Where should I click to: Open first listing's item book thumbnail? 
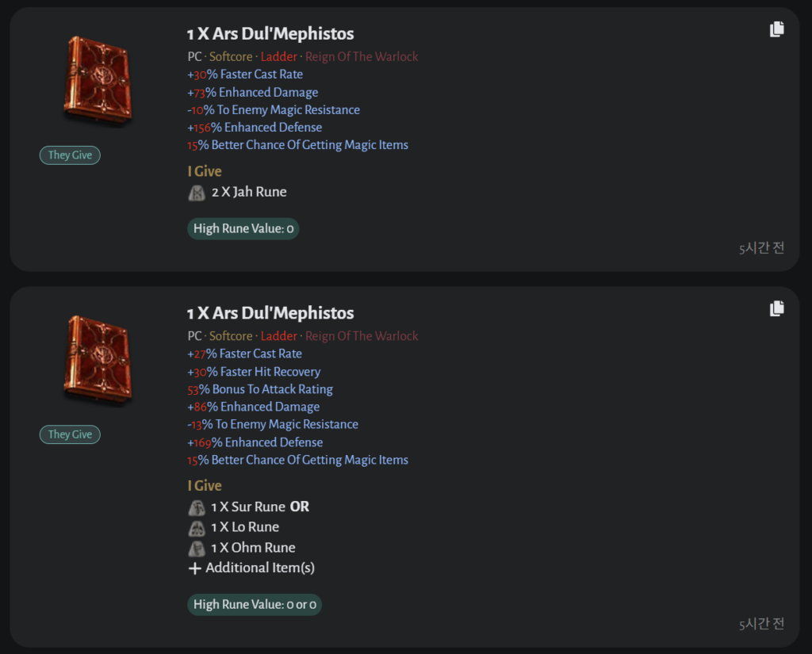(x=98, y=78)
